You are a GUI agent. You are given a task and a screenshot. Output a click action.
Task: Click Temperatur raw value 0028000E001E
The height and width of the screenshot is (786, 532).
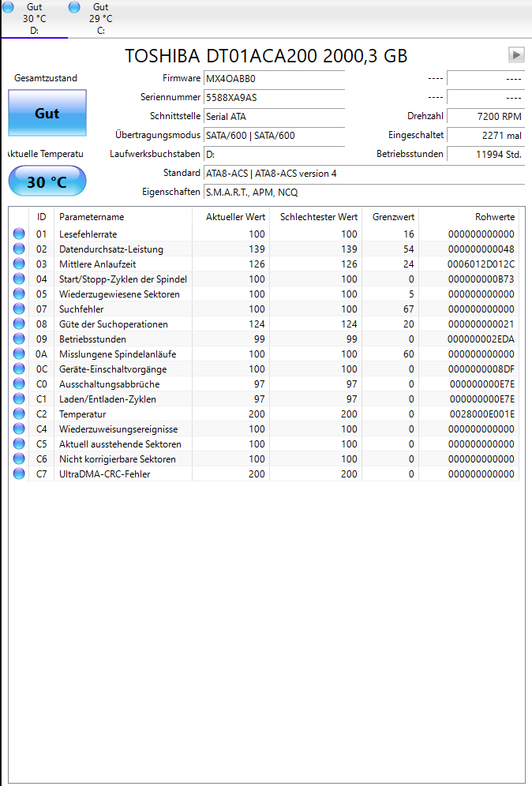(481, 414)
